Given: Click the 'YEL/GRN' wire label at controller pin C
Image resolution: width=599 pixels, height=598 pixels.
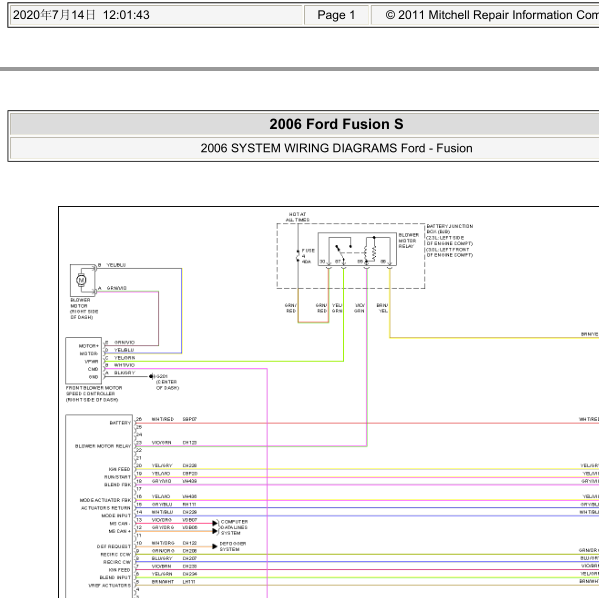Looking at the screenshot, I should 124,358.
